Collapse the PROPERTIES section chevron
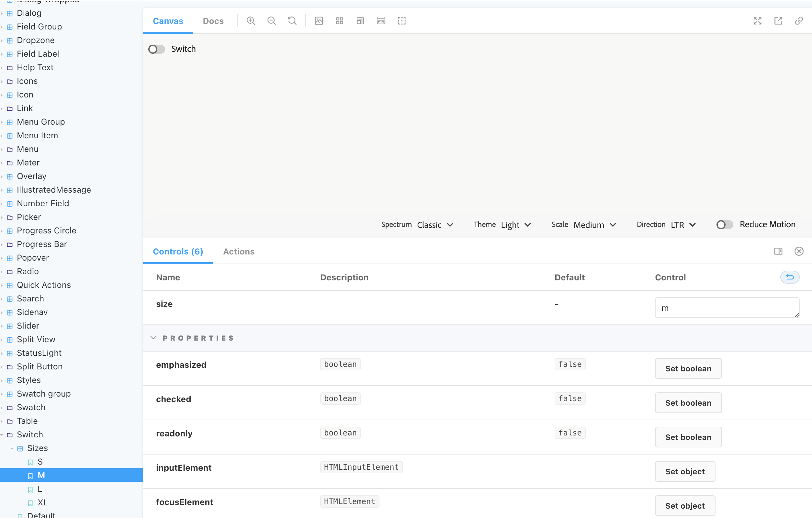 (154, 338)
